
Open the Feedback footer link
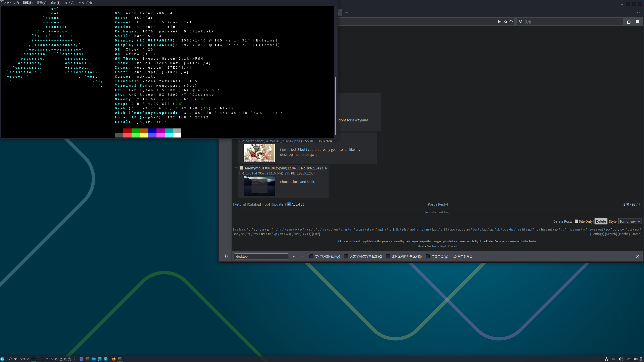point(432,246)
